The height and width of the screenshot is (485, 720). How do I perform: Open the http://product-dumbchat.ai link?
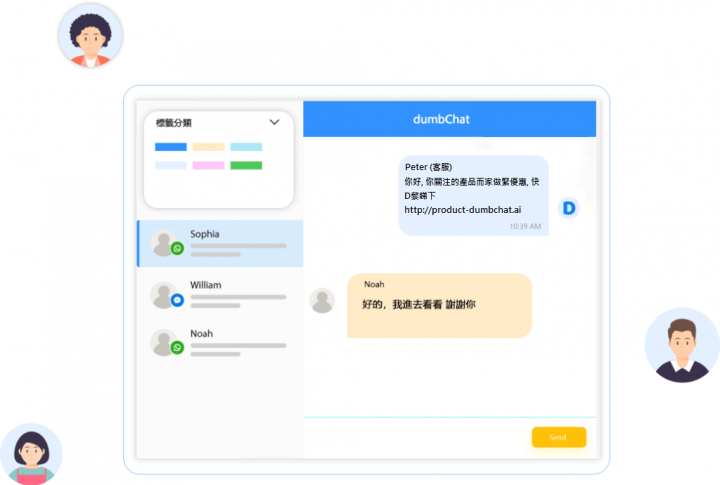[462, 210]
